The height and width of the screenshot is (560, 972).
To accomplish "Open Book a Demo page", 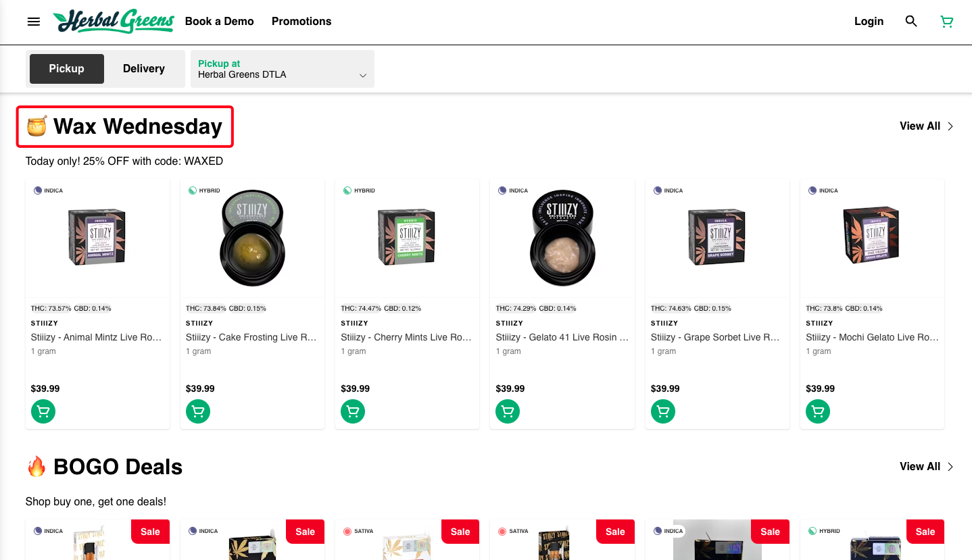I will click(220, 22).
